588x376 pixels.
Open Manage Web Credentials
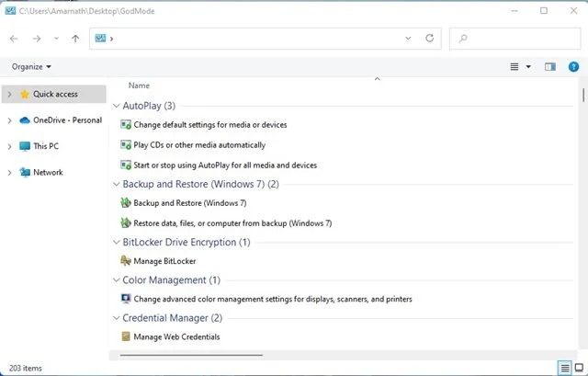point(176,336)
